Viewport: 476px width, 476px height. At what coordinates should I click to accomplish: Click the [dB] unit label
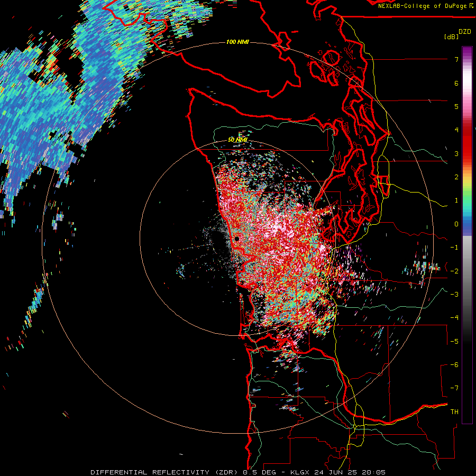[x=451, y=36]
